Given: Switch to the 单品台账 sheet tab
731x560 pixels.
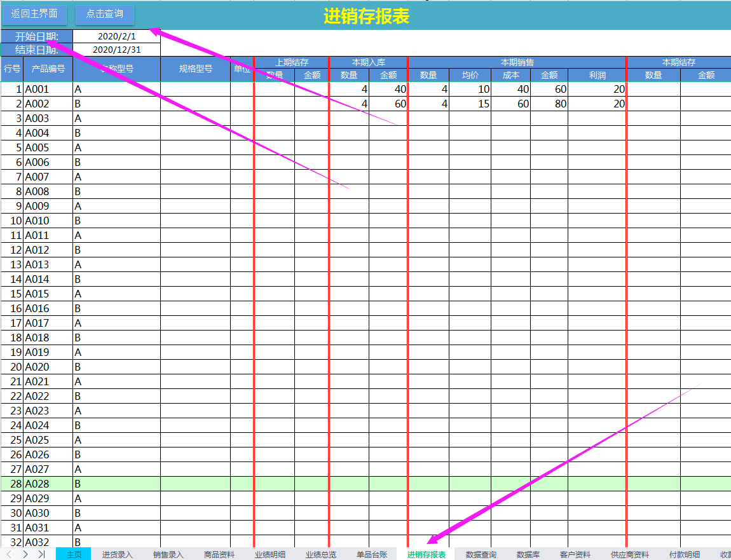Looking at the screenshot, I should point(372,554).
